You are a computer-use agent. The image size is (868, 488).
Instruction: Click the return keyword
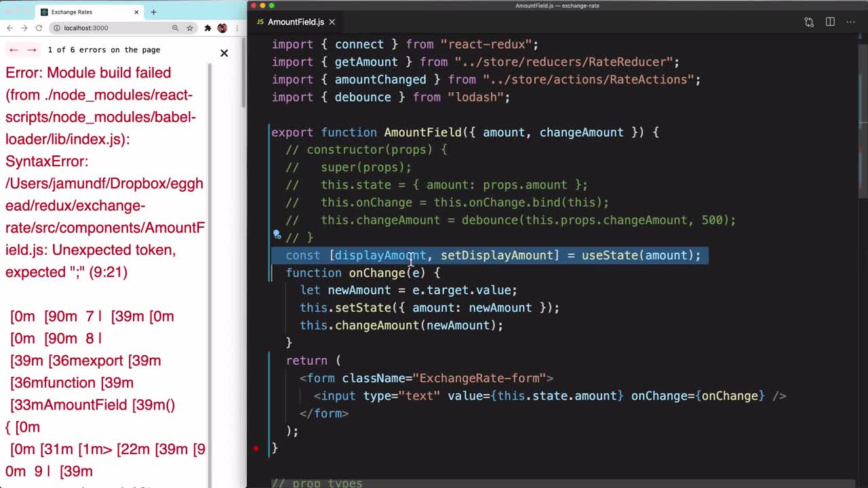point(307,361)
